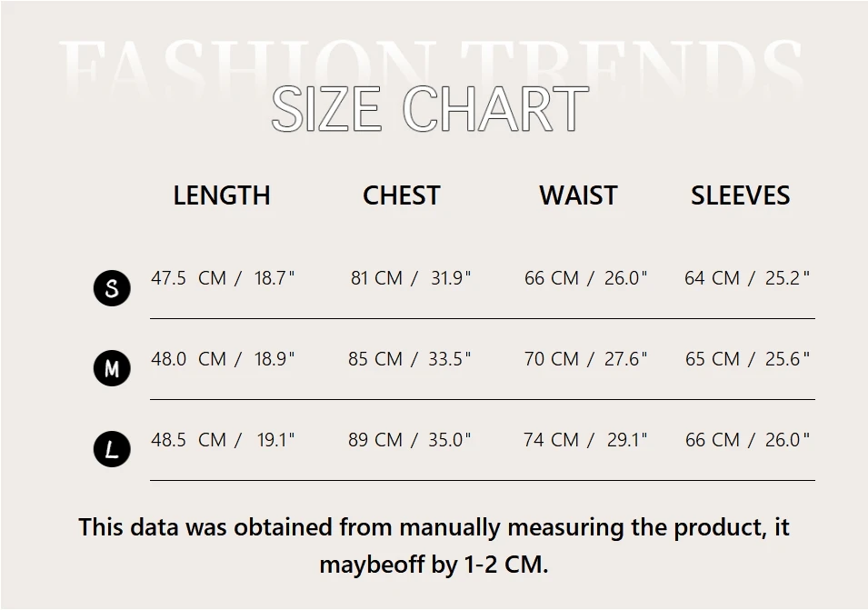Click the black M size badge
Viewport: 868px width, 610px height.
112,369
